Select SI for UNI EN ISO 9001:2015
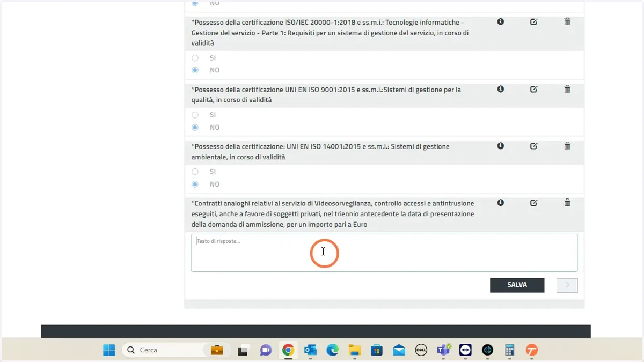Viewport: 644px width, 362px height. click(x=195, y=115)
